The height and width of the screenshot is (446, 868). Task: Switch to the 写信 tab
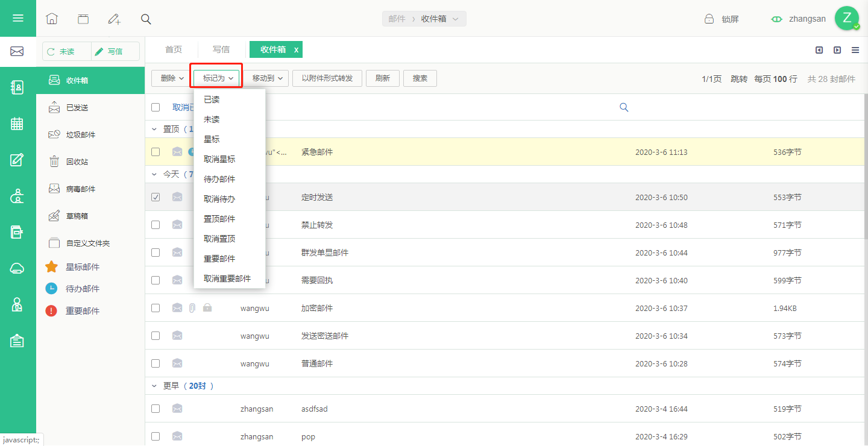point(221,49)
